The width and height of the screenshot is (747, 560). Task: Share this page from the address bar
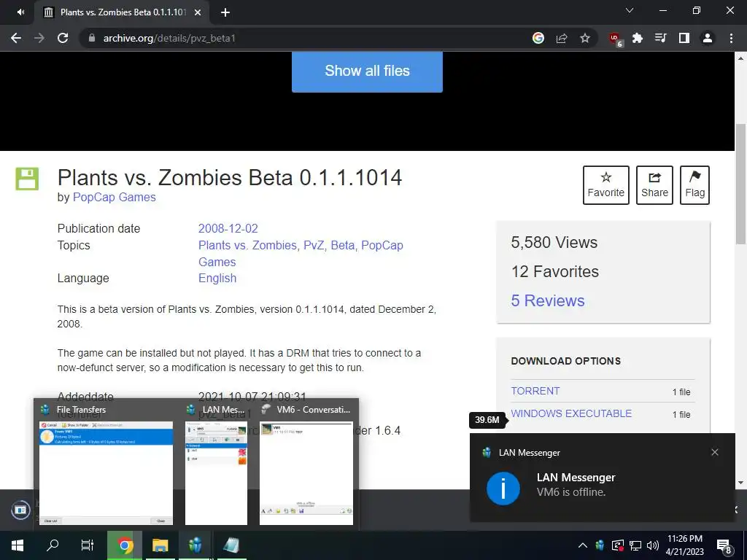562,38
